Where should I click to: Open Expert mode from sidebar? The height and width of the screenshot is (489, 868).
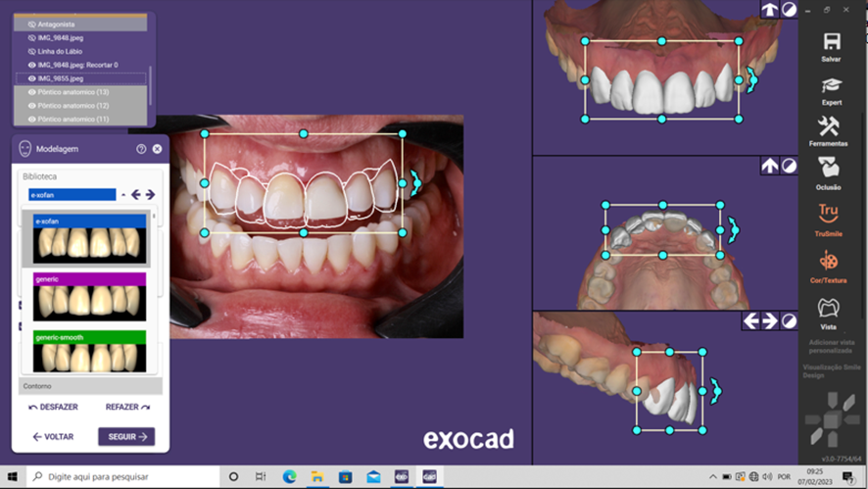(831, 86)
